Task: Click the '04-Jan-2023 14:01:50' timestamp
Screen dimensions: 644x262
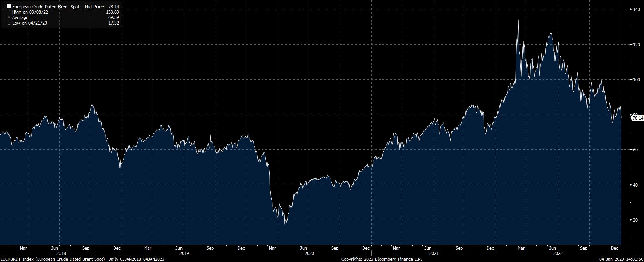Action: [x=621, y=259]
